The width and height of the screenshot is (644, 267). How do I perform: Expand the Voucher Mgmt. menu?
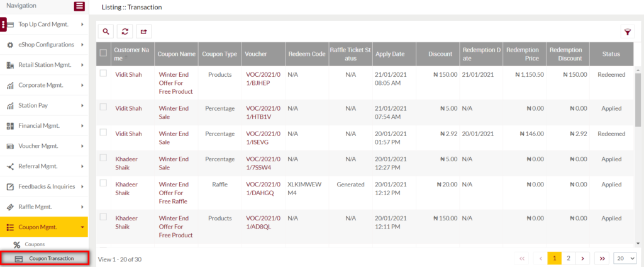(44, 146)
